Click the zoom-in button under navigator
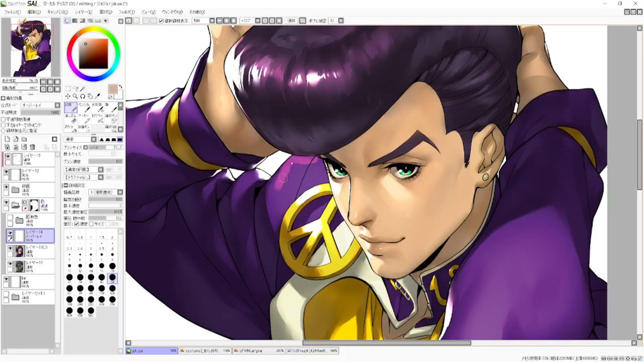644x362 pixels. click(x=50, y=82)
